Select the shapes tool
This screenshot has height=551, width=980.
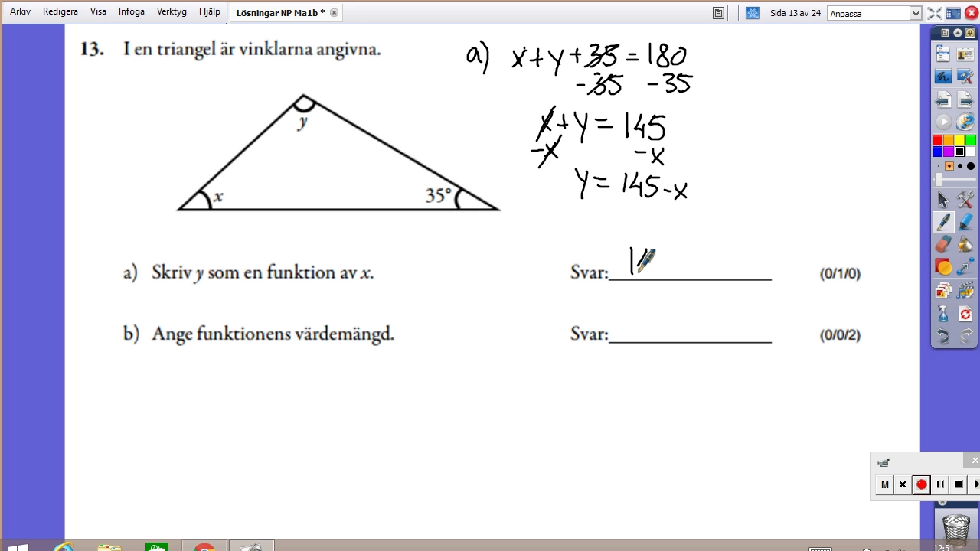(943, 267)
